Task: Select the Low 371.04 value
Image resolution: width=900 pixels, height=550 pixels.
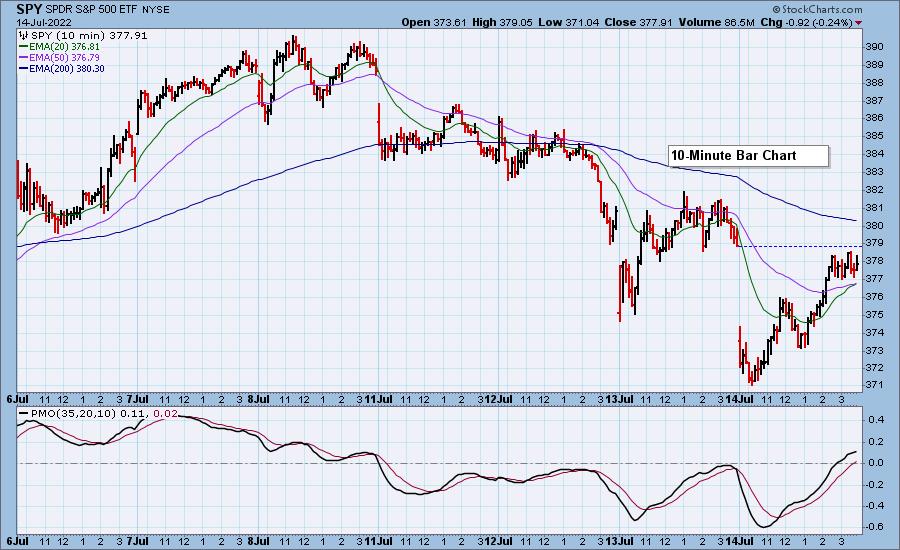Action: click(x=568, y=22)
